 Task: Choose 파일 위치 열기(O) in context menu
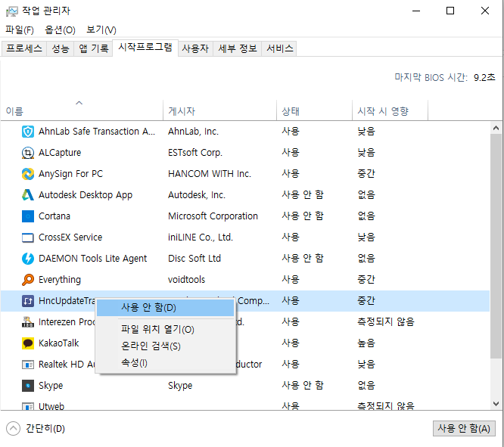165,329
